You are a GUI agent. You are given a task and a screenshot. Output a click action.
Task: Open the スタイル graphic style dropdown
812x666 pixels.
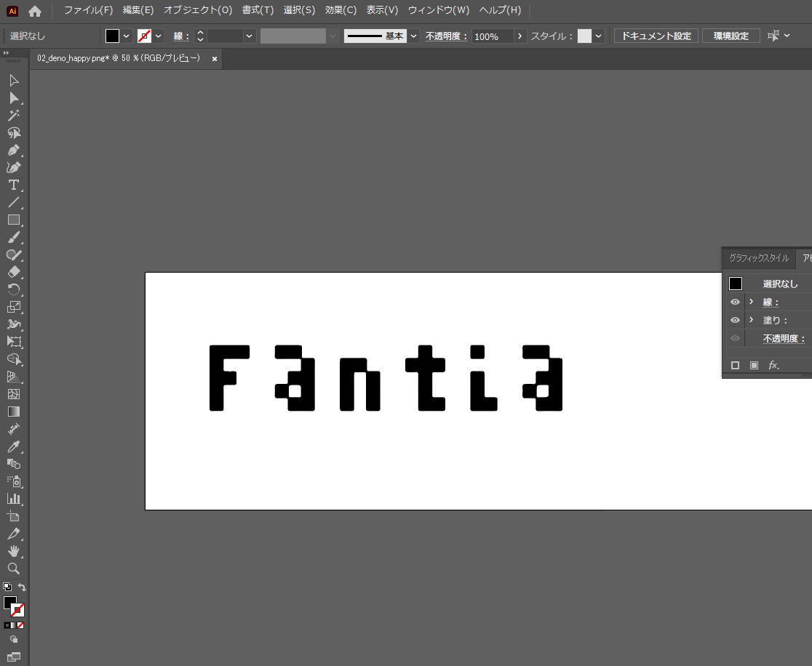coord(598,36)
